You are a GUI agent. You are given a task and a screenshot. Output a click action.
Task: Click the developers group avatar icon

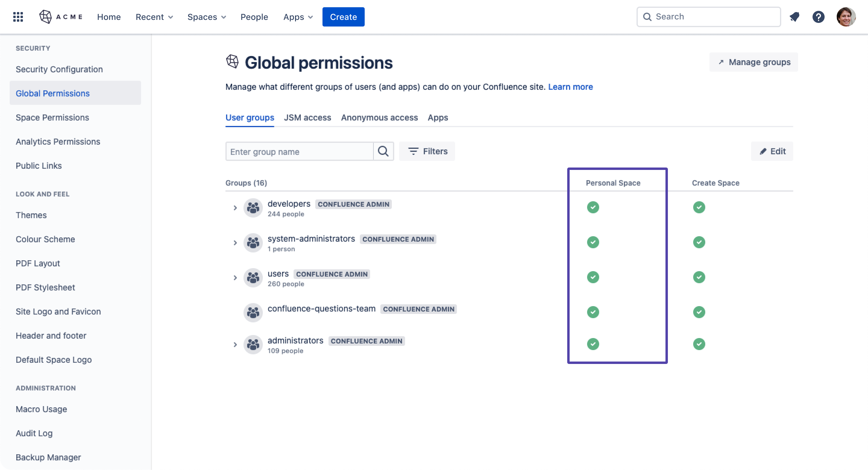tap(253, 208)
